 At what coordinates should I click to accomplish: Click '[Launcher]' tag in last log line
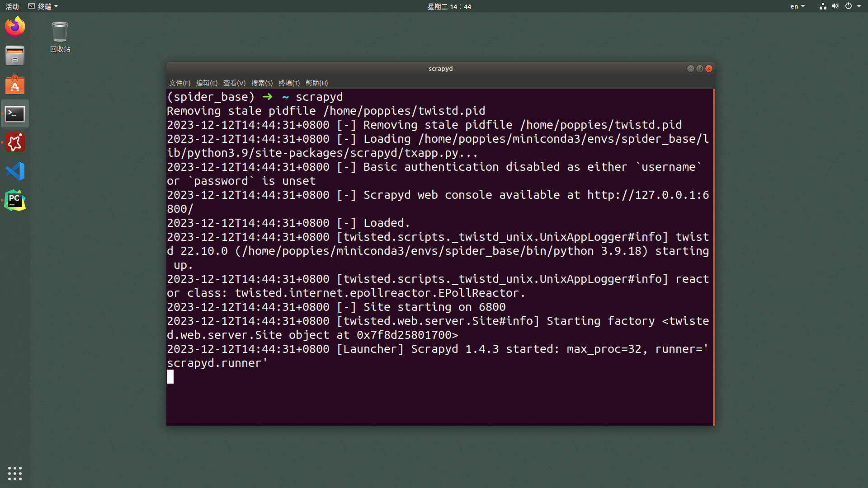coord(370,349)
